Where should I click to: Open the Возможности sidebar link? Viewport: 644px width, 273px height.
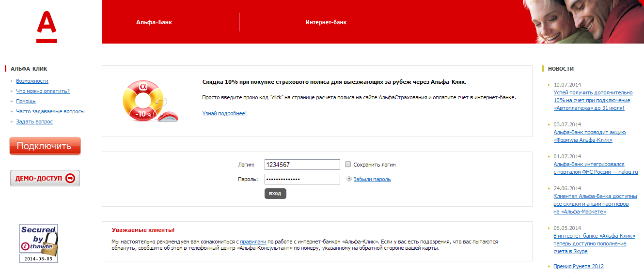(x=32, y=81)
